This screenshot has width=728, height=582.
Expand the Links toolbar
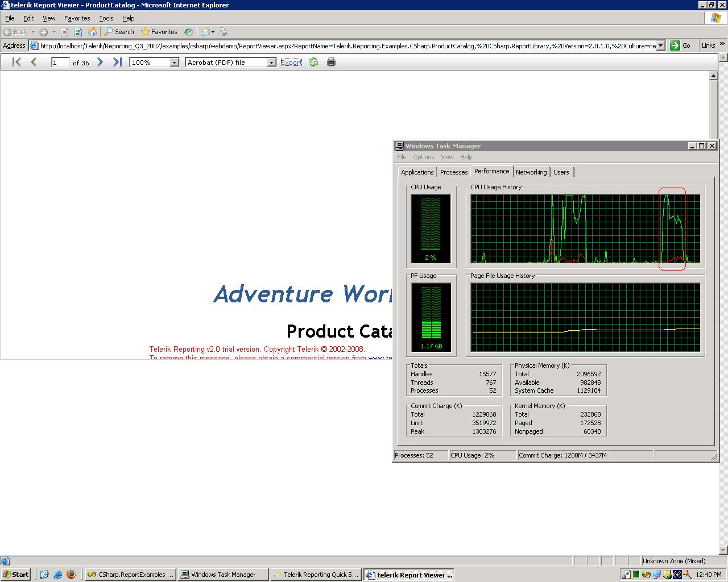(x=723, y=44)
